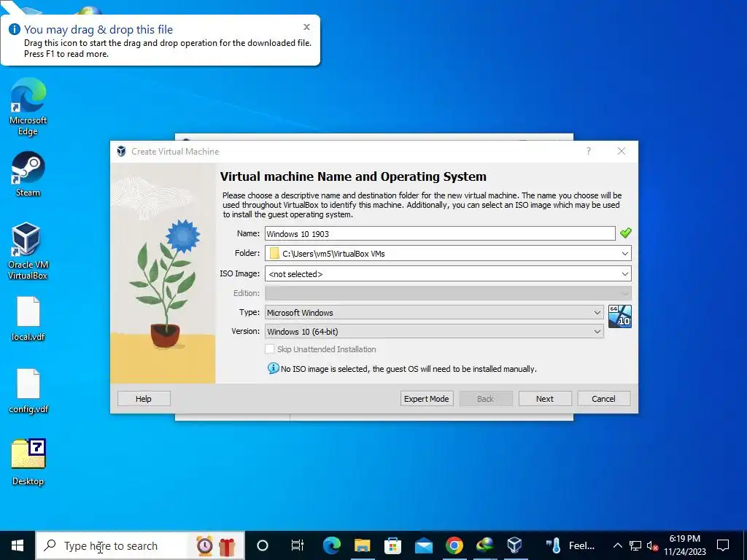Click the question mark help icon in the title bar
The width and height of the screenshot is (747, 560).
click(589, 151)
